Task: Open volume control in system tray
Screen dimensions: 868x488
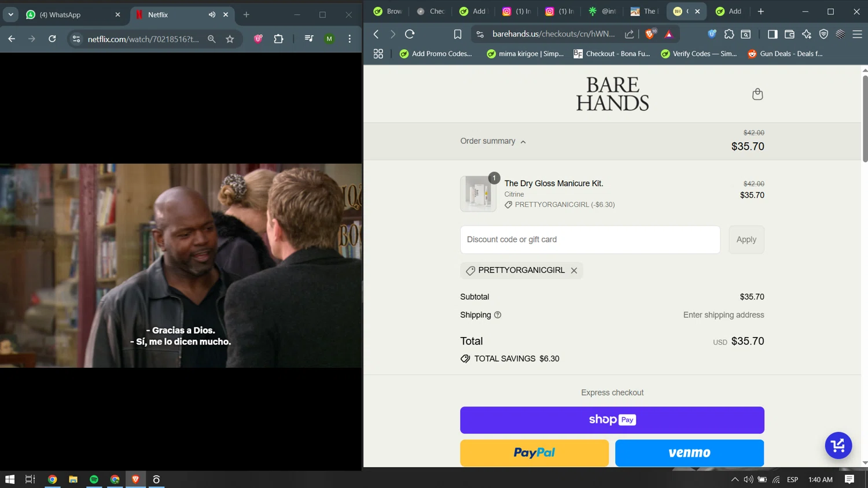Action: 748,479
